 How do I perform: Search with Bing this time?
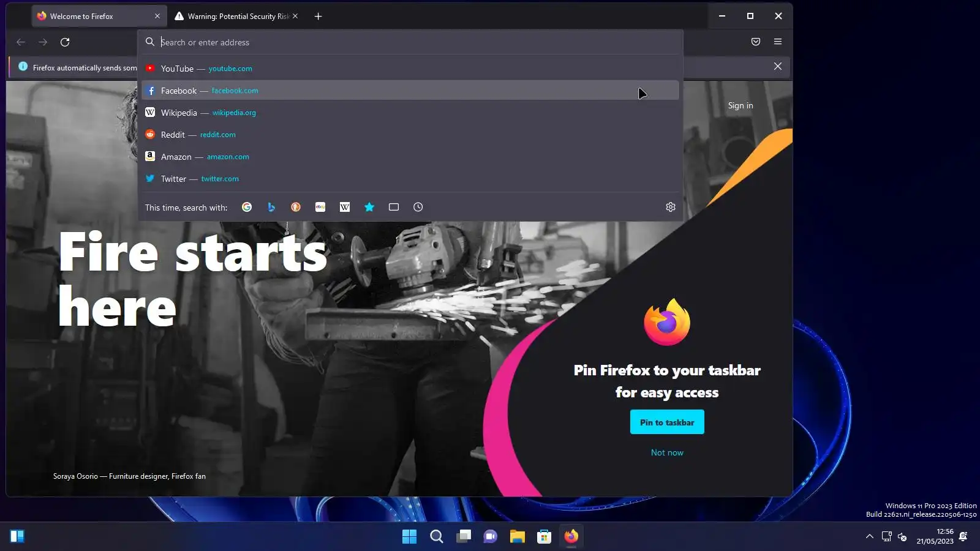pyautogui.click(x=271, y=207)
